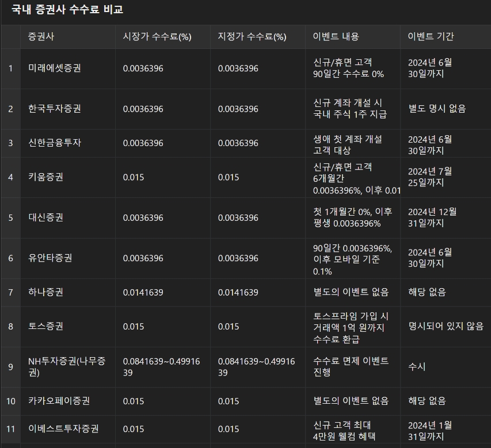Select the 대신증권 cell
The width and height of the screenshot is (491, 448).
(x=68, y=217)
